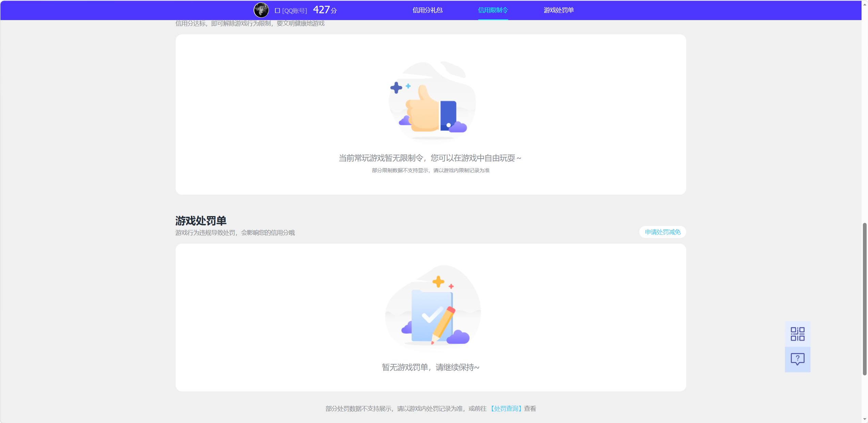Click subtitle 游戏行为违规导致处罚
This screenshot has height=423, width=868.
205,233
